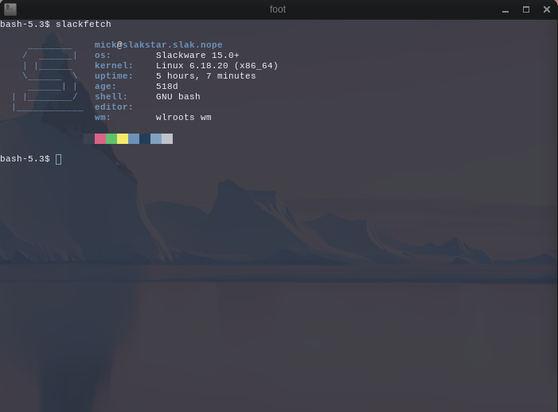
Task: Click the Slackware ASCII art logo
Action: click(x=48, y=78)
